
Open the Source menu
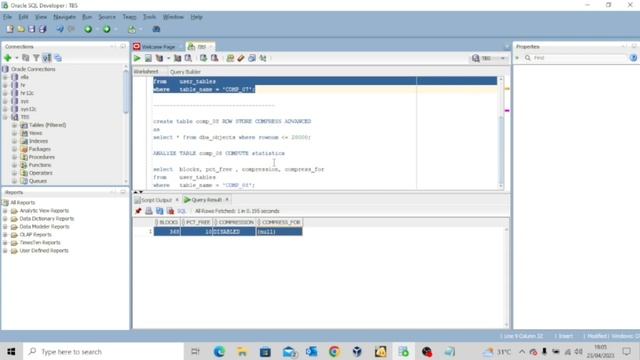pyautogui.click(x=107, y=17)
